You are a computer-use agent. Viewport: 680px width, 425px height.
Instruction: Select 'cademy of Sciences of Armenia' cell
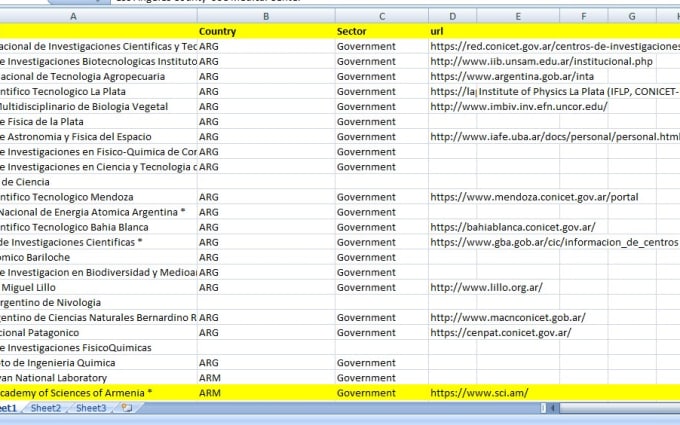point(98,392)
